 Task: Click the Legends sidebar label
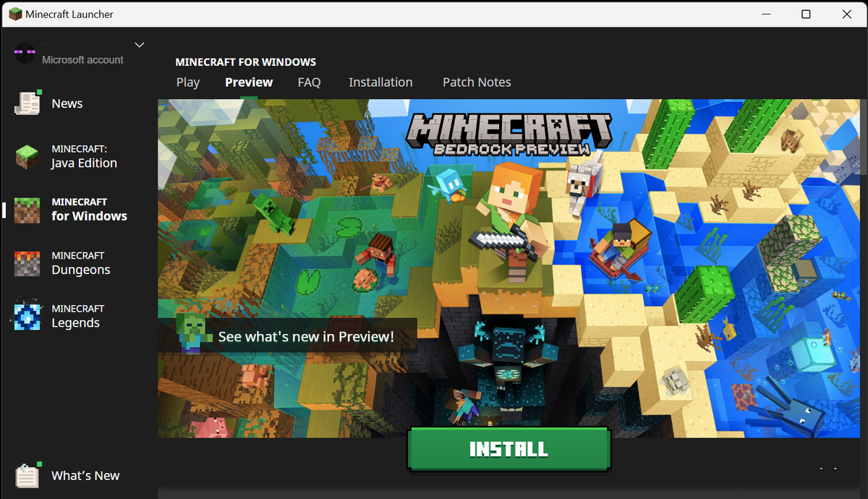click(x=77, y=316)
